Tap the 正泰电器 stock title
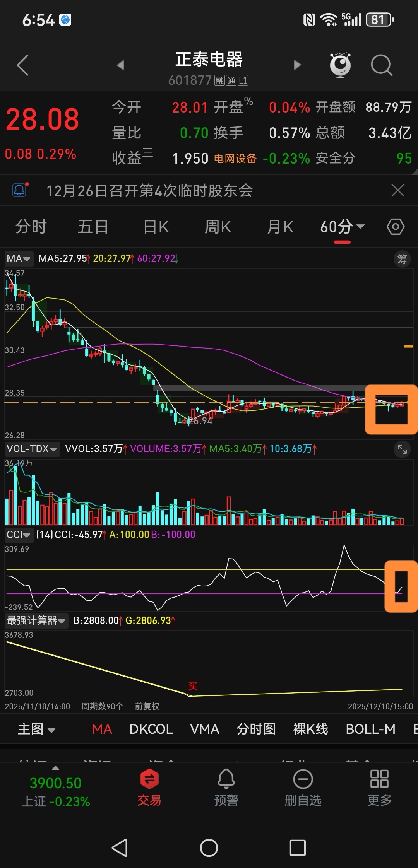This screenshot has width=418, height=868. [209, 59]
